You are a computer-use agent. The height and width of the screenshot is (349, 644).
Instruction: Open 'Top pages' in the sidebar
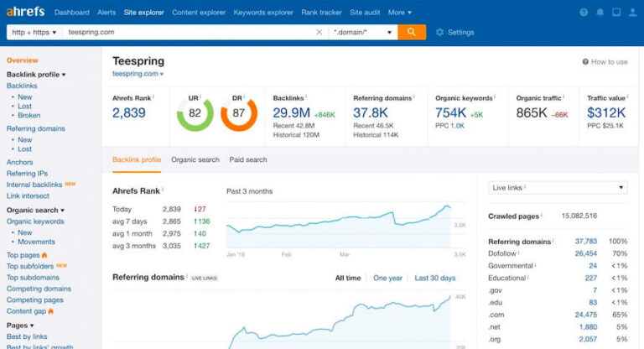tap(23, 254)
